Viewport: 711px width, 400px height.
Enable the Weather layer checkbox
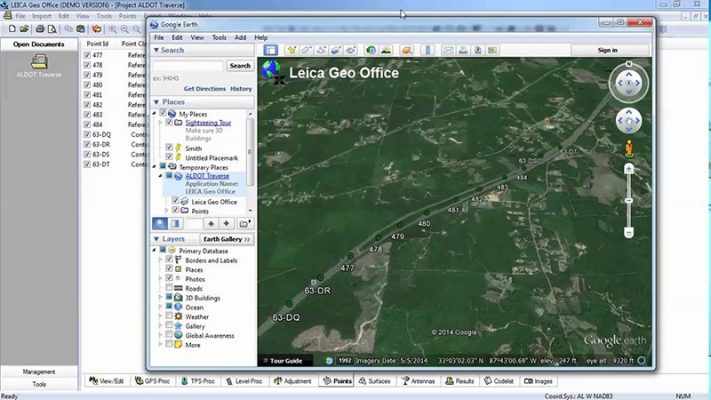[169, 316]
